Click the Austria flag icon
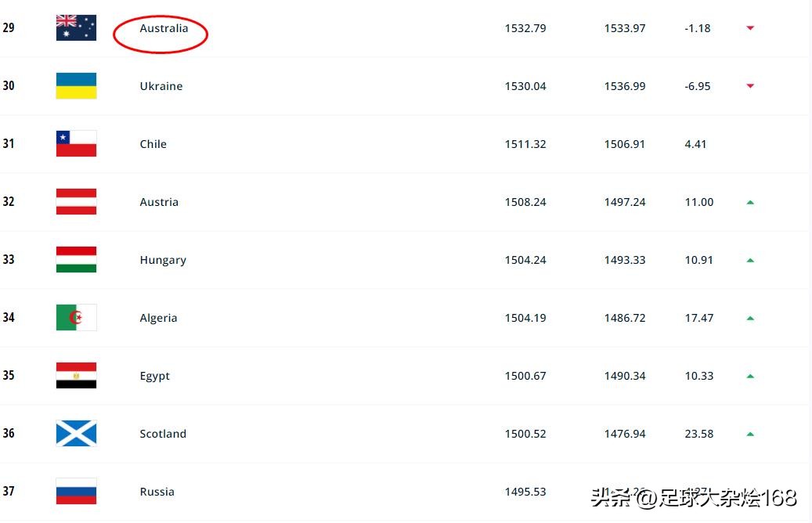This screenshot has width=812, height=523. pos(76,202)
